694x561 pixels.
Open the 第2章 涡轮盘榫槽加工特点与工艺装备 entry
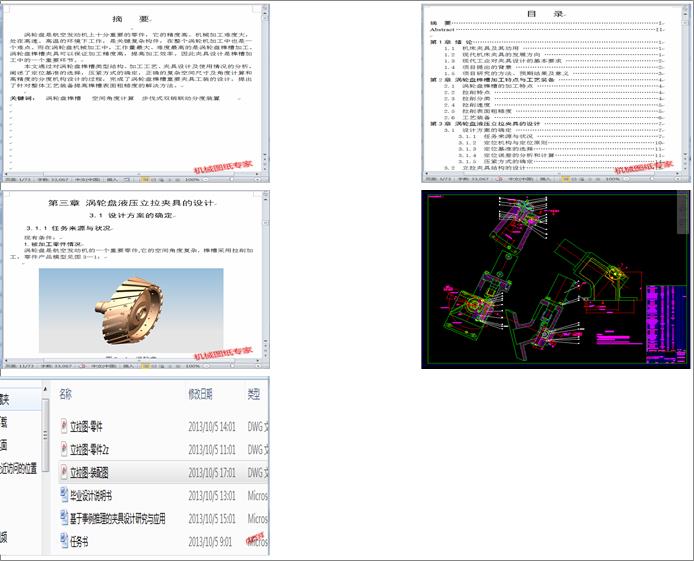(547, 80)
